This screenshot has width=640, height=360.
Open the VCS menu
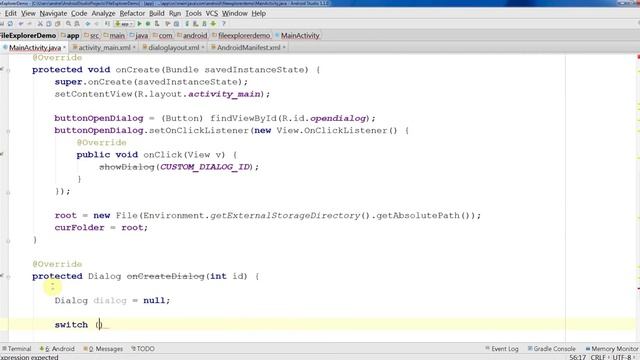[x=211, y=13]
